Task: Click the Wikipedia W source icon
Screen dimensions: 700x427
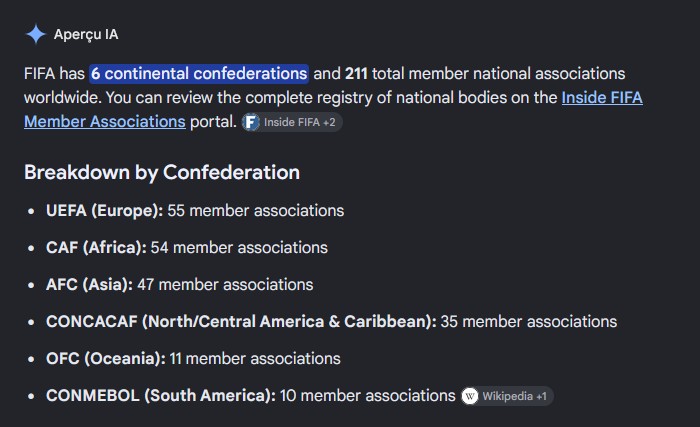Action: 470,396
